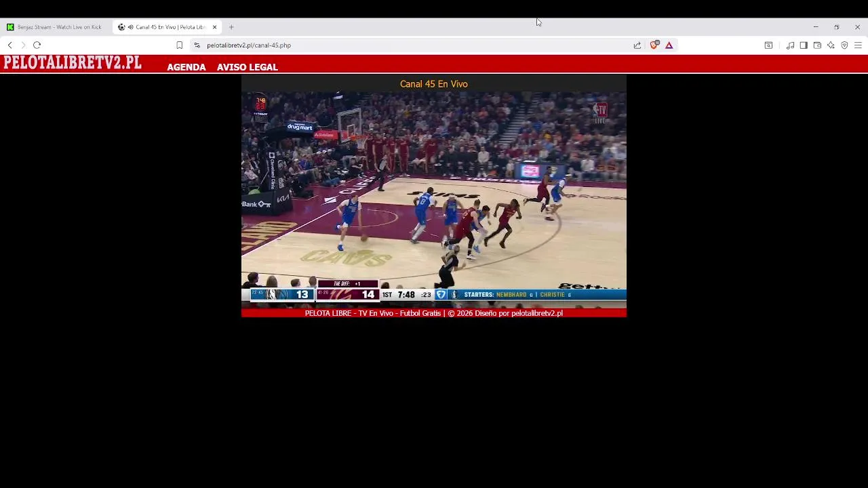Screen dimensions: 868x488
Task: Minimize the browser window
Action: [816, 27]
